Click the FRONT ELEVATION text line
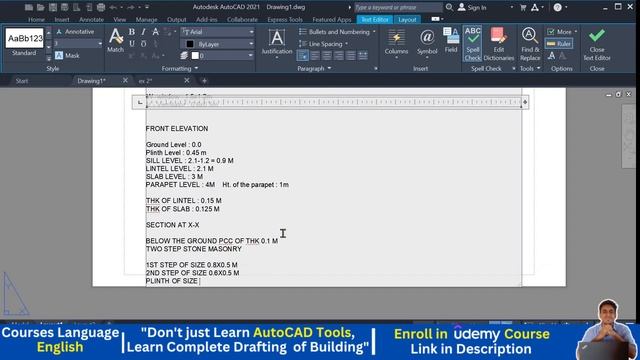The width and height of the screenshot is (640, 360). 177,129
